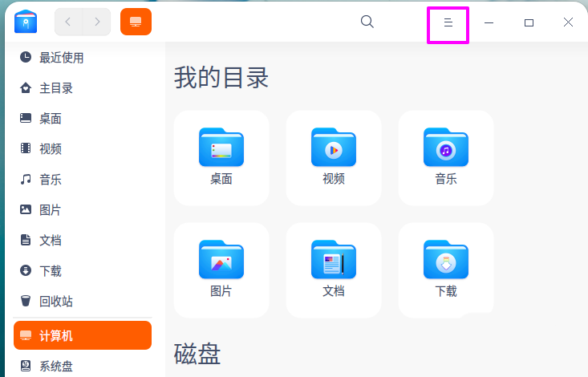The image size is (588, 377).
Task: Click the trash can icon beside 回收站
Action: 26,301
